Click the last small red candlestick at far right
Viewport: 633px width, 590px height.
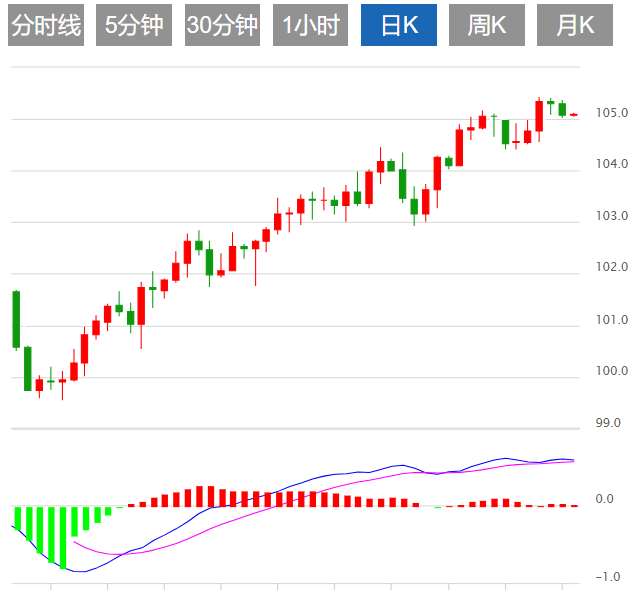(574, 115)
